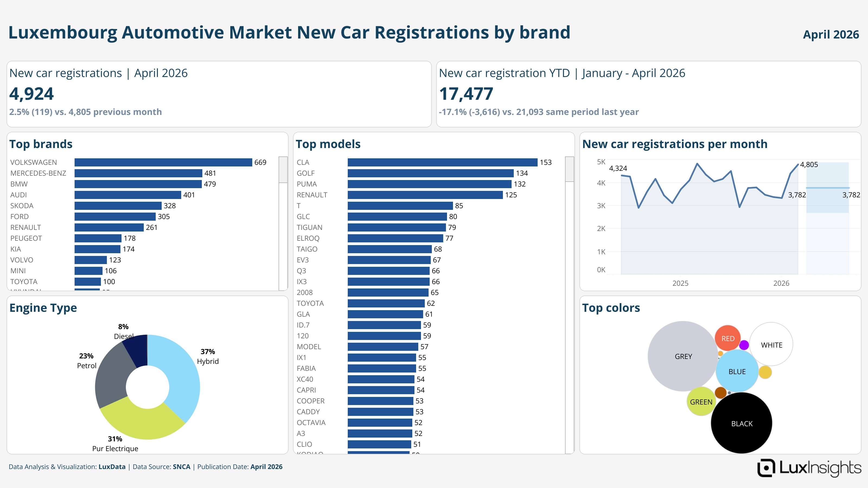868x488 pixels.
Task: Click the VOLVO brand bar
Action: (x=91, y=260)
